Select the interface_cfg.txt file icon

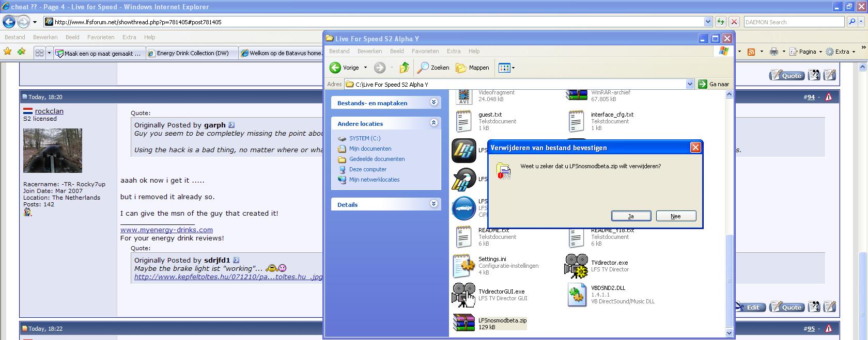tap(576, 121)
